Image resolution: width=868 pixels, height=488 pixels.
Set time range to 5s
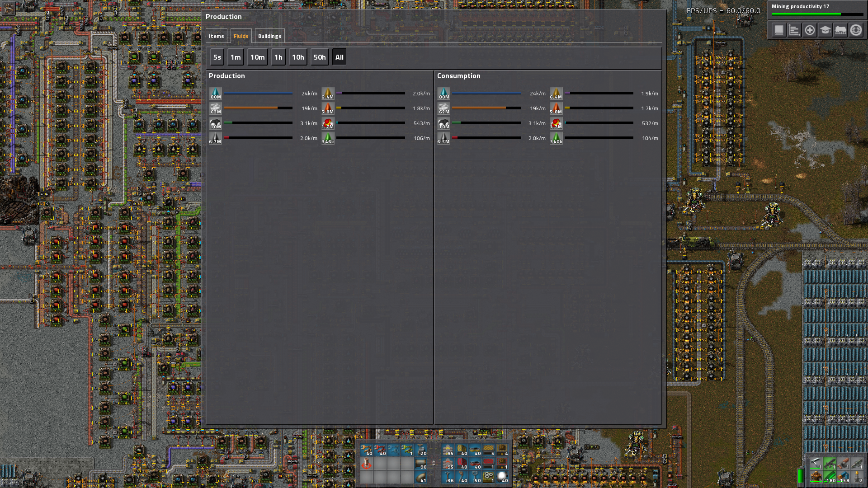[x=217, y=57]
